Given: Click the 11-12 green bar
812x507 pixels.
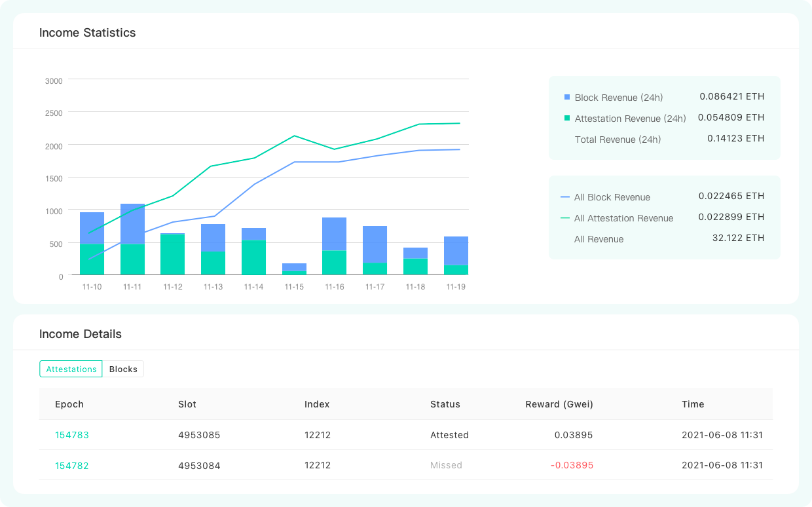Looking at the screenshot, I should (173, 254).
